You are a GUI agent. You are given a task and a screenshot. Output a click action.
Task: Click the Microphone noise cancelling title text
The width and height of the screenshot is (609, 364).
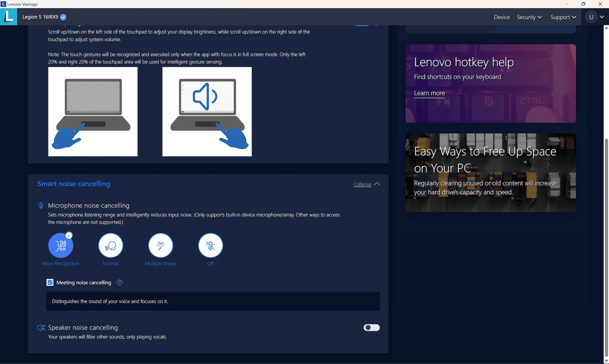tap(89, 205)
